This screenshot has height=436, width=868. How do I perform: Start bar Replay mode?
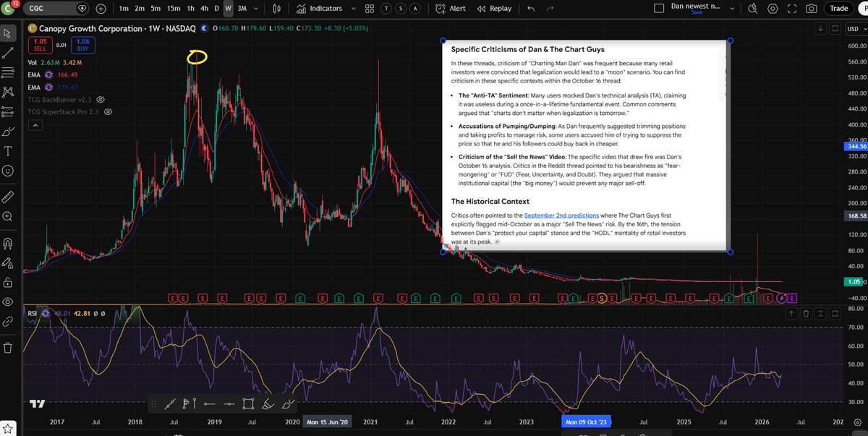tap(495, 9)
